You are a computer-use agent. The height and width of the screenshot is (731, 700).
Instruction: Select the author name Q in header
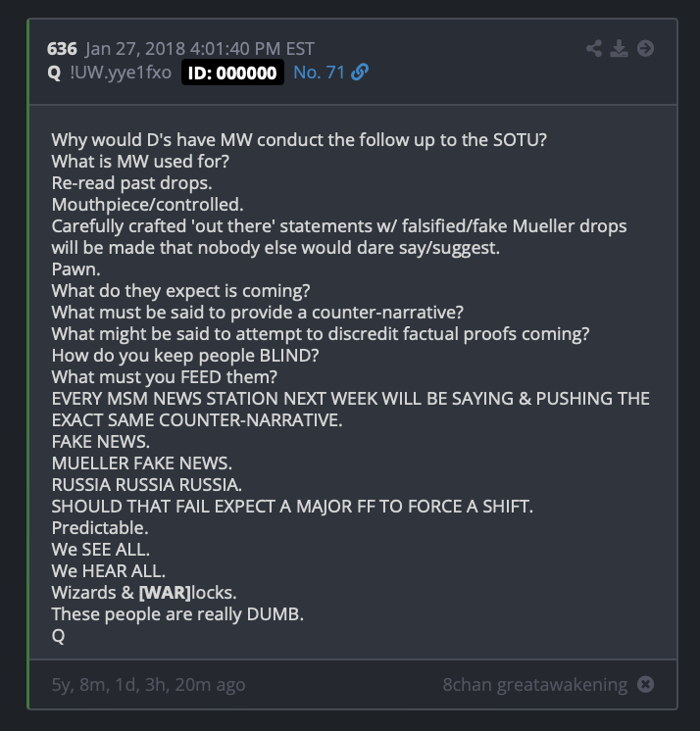click(54, 73)
